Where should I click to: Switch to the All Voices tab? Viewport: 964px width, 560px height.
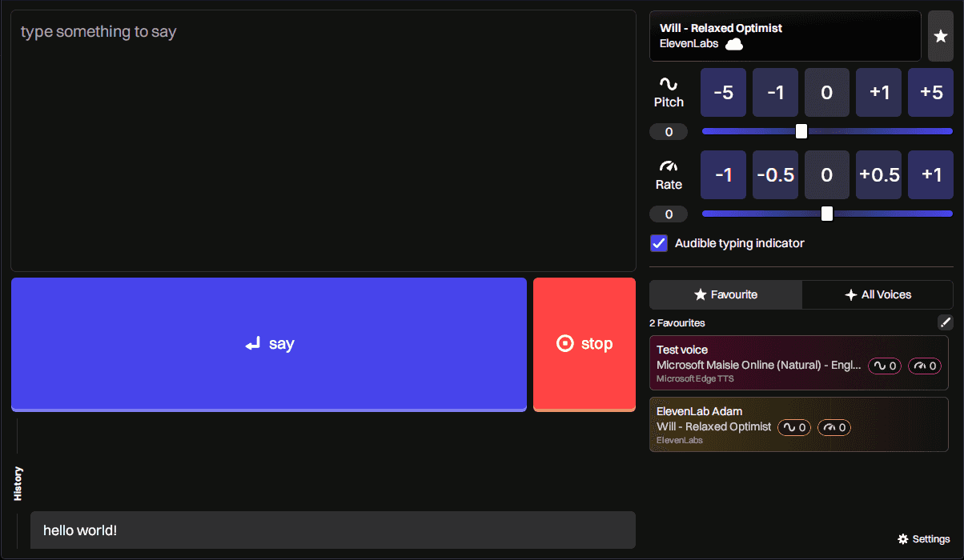pos(878,294)
